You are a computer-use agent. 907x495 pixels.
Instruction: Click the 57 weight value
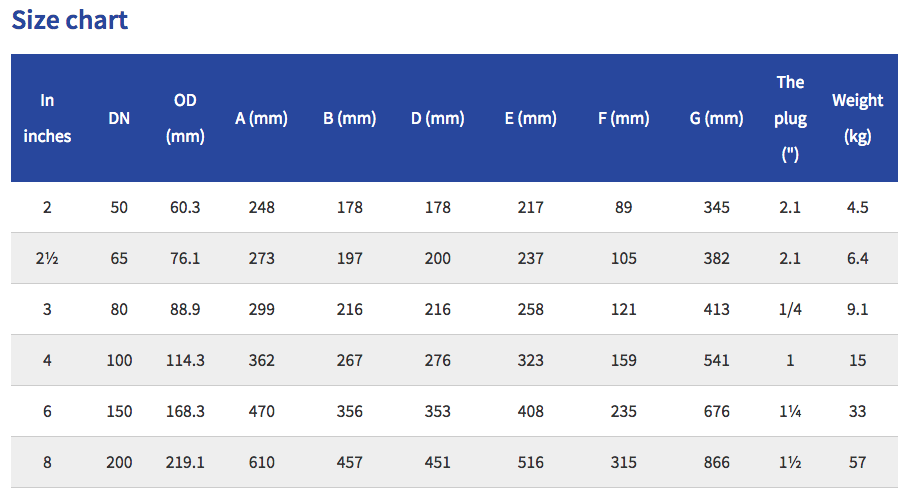857,462
